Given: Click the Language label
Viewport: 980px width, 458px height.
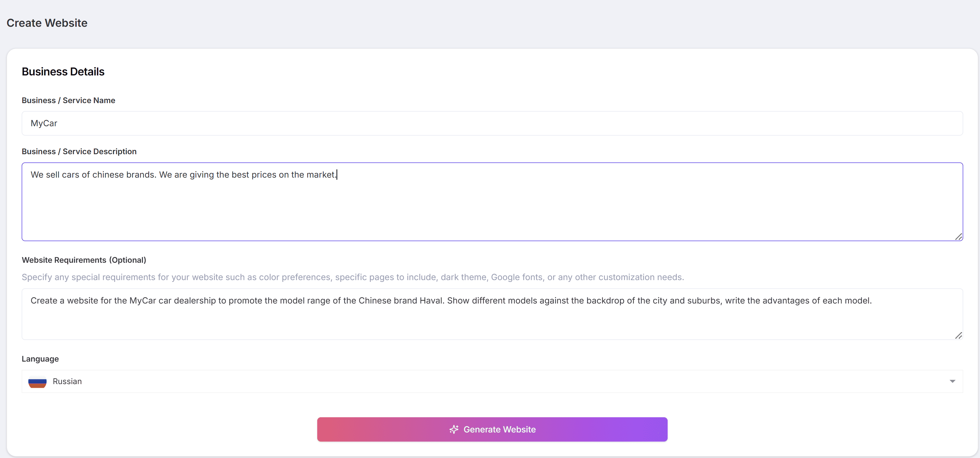Looking at the screenshot, I should [x=40, y=359].
